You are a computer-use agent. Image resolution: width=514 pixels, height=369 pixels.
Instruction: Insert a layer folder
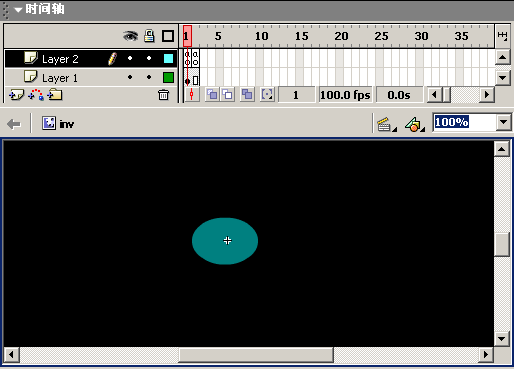pyautogui.click(x=55, y=95)
